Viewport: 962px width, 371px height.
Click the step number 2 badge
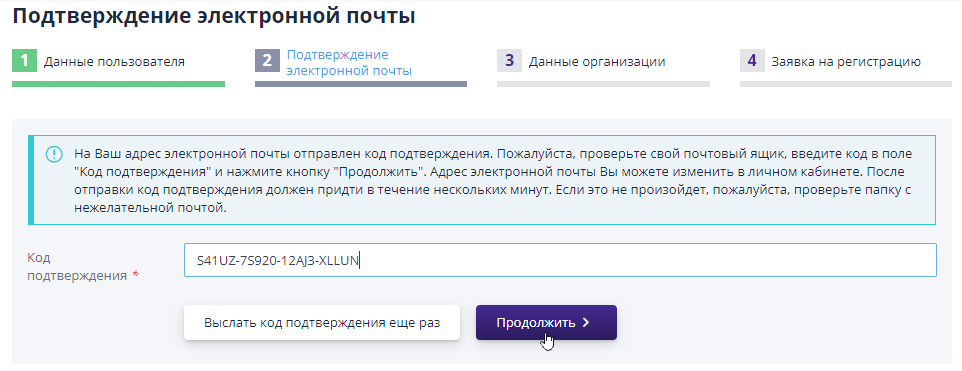[267, 61]
